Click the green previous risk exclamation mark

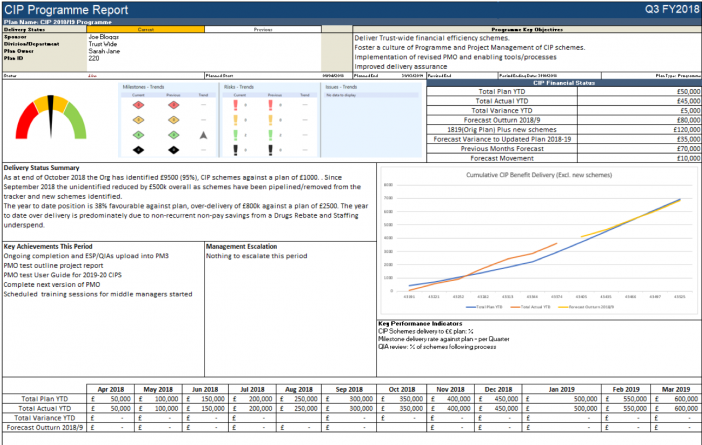click(270, 135)
